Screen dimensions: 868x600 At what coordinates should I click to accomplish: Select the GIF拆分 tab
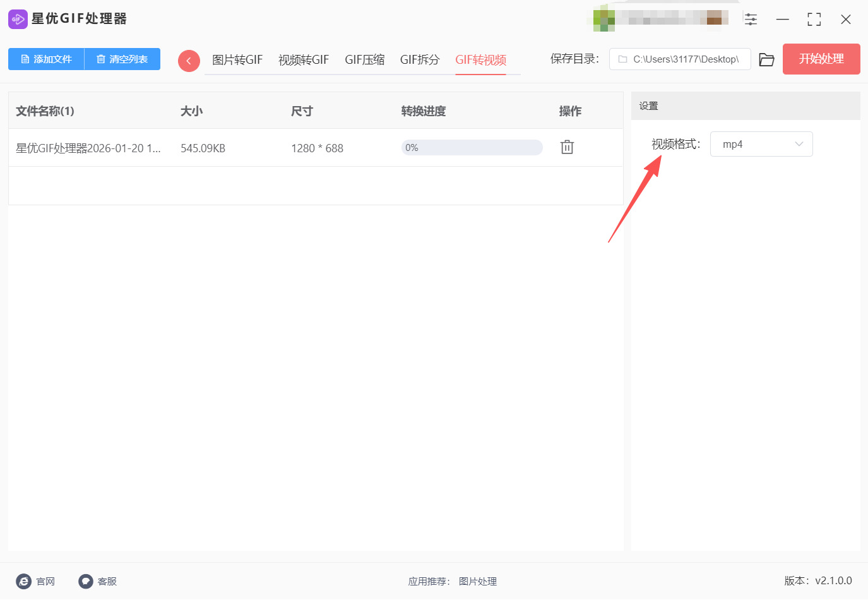pos(419,59)
